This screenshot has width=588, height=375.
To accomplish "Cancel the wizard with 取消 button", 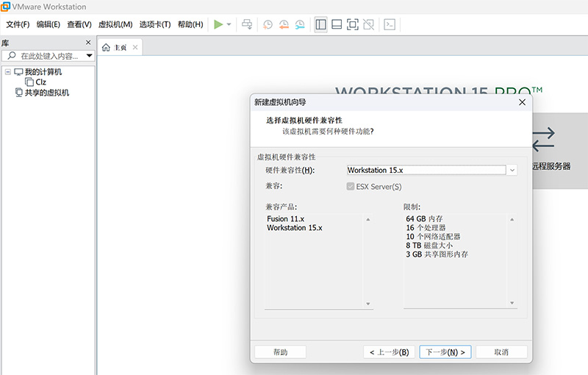I will click(501, 352).
